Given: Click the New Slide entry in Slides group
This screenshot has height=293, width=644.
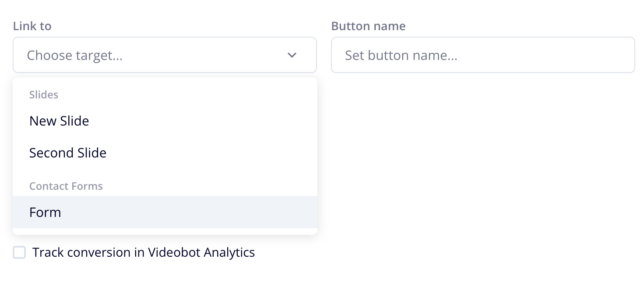Looking at the screenshot, I should (59, 121).
